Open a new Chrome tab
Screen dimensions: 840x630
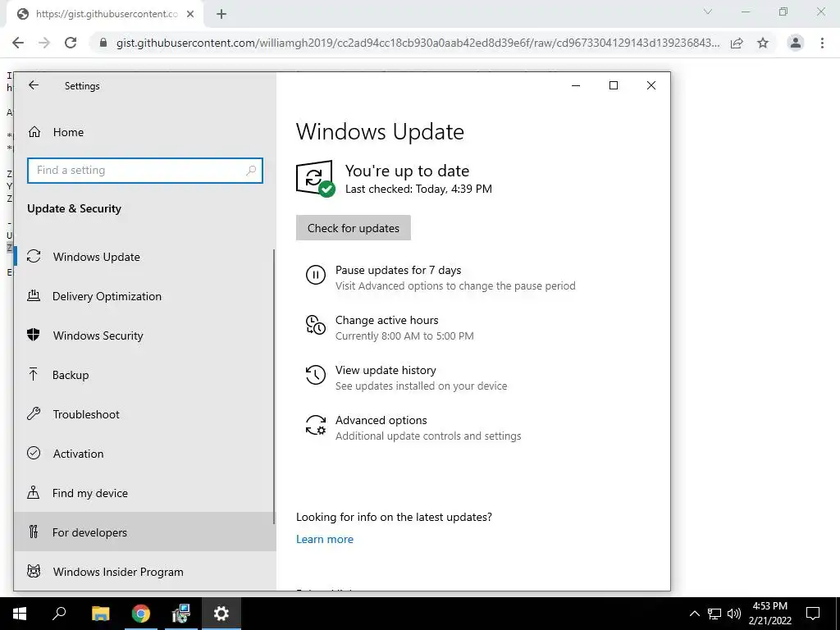point(221,14)
